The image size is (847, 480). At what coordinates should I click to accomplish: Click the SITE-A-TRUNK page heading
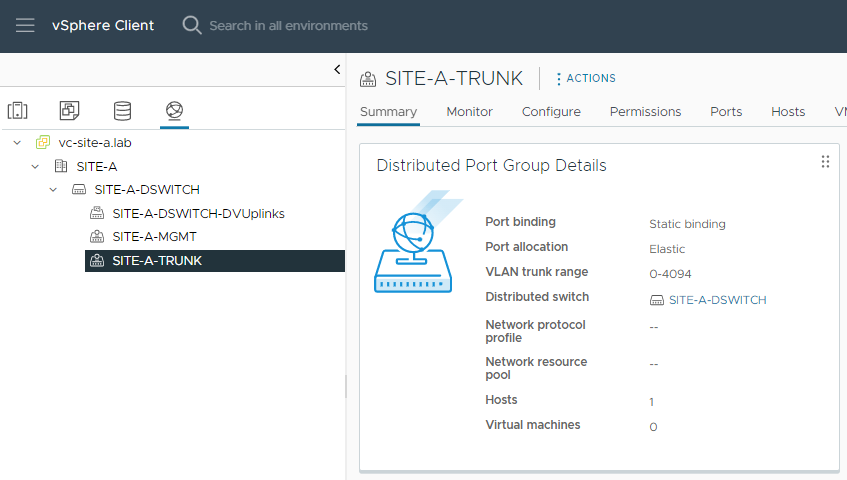[454, 78]
